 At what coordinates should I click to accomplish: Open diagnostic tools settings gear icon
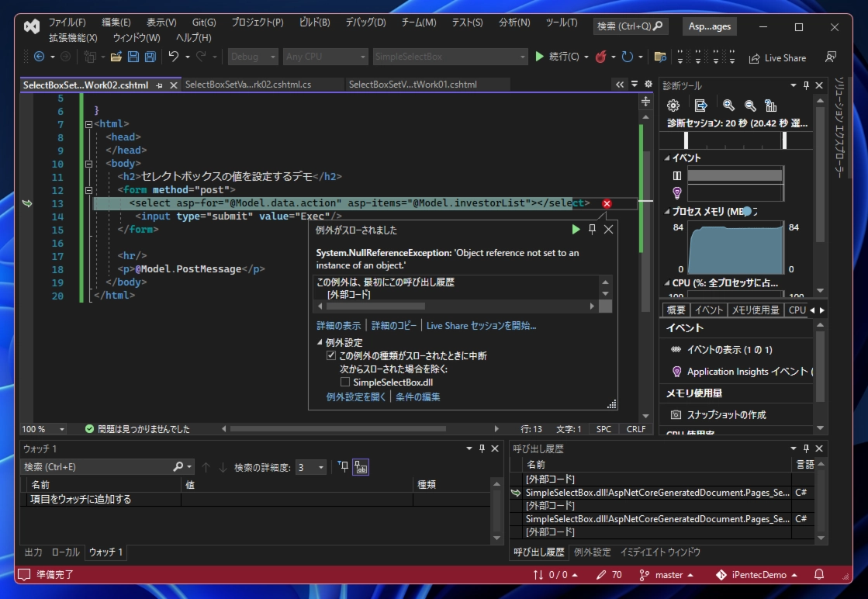(x=673, y=106)
